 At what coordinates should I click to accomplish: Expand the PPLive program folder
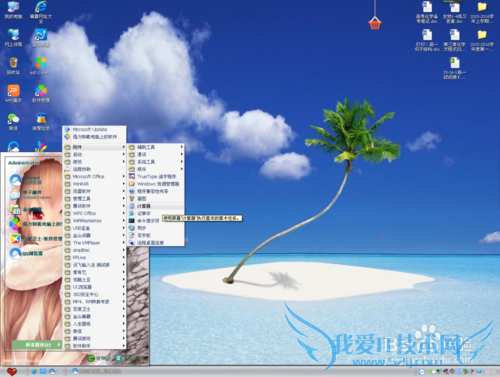point(95,257)
